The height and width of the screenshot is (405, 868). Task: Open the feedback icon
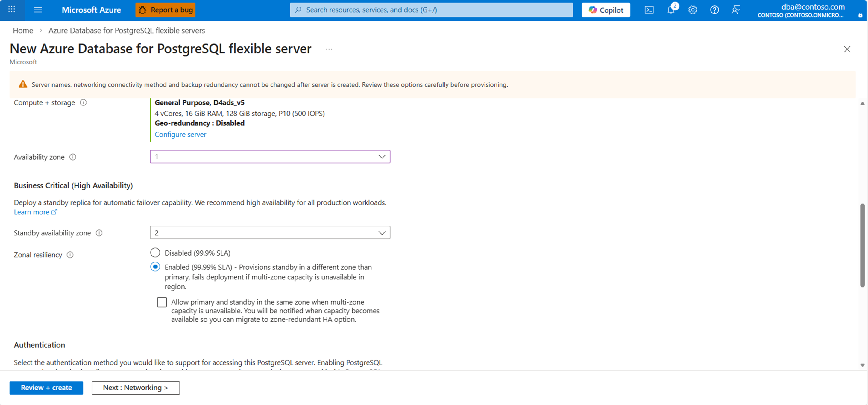tap(736, 10)
